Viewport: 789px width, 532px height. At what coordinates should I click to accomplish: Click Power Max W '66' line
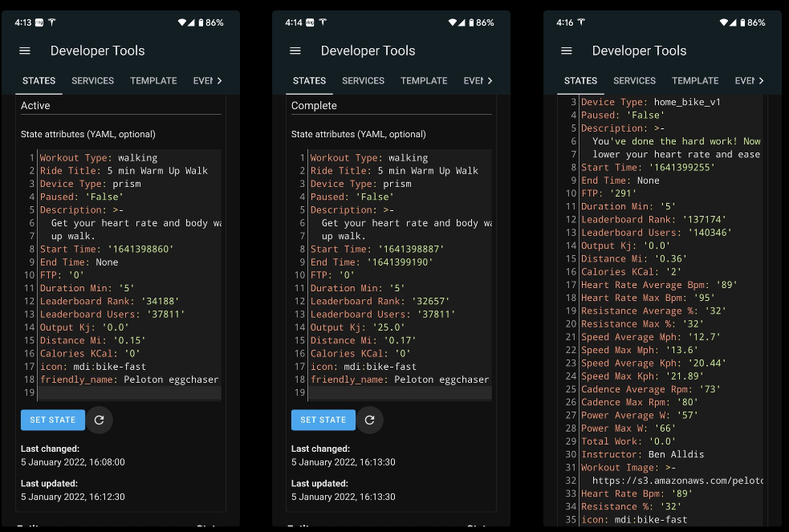[628, 428]
